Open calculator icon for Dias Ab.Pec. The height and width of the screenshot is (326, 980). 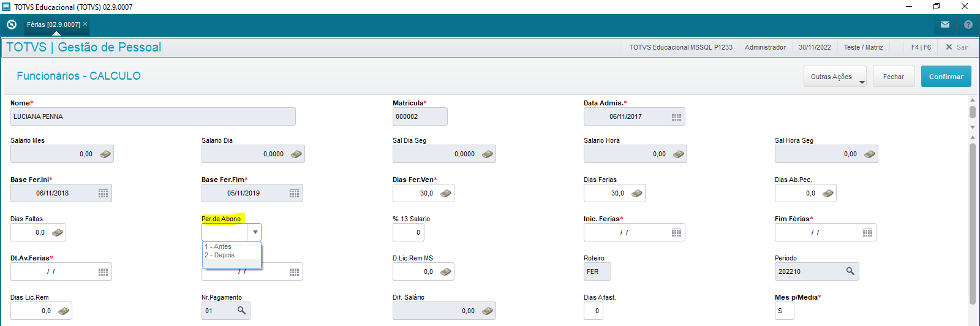[x=828, y=193]
